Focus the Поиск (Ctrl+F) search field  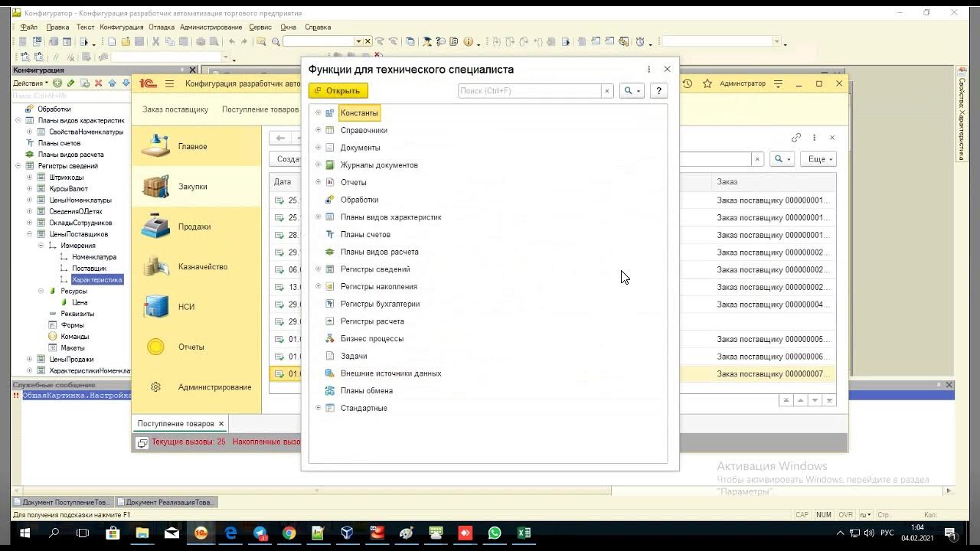530,90
